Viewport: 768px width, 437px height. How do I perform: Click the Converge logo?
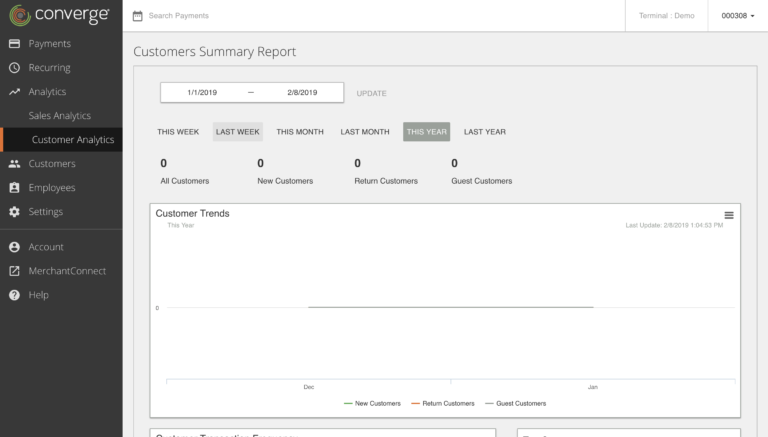59,15
